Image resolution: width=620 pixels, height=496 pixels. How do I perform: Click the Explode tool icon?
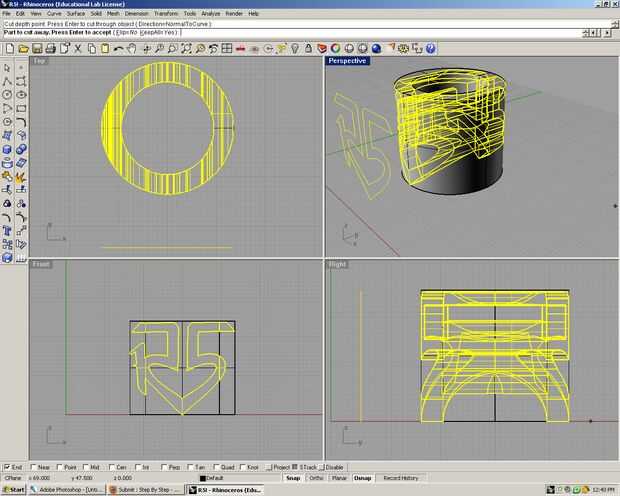(20, 177)
